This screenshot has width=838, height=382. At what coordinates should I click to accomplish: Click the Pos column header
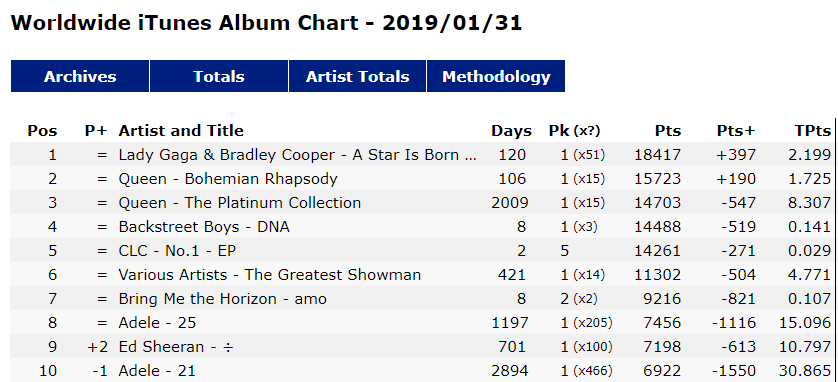[x=42, y=131]
